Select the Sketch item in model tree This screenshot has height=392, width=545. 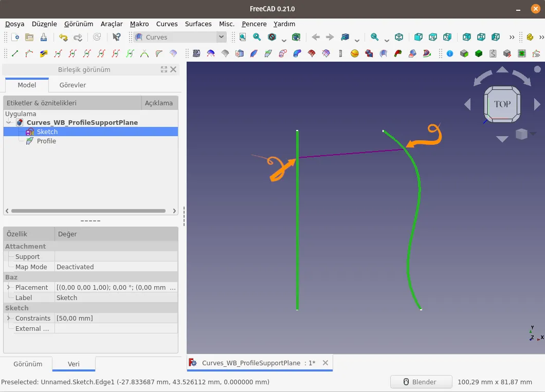(47, 132)
